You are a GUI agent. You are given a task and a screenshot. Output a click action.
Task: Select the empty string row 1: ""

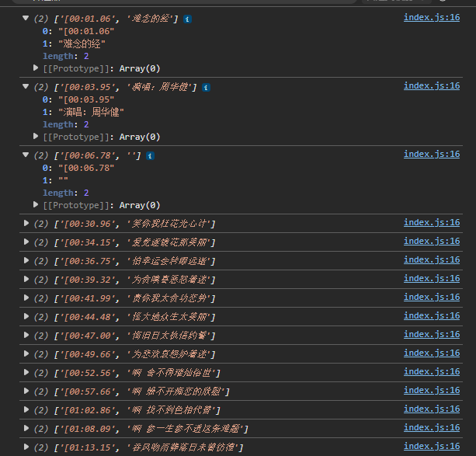coord(55,180)
